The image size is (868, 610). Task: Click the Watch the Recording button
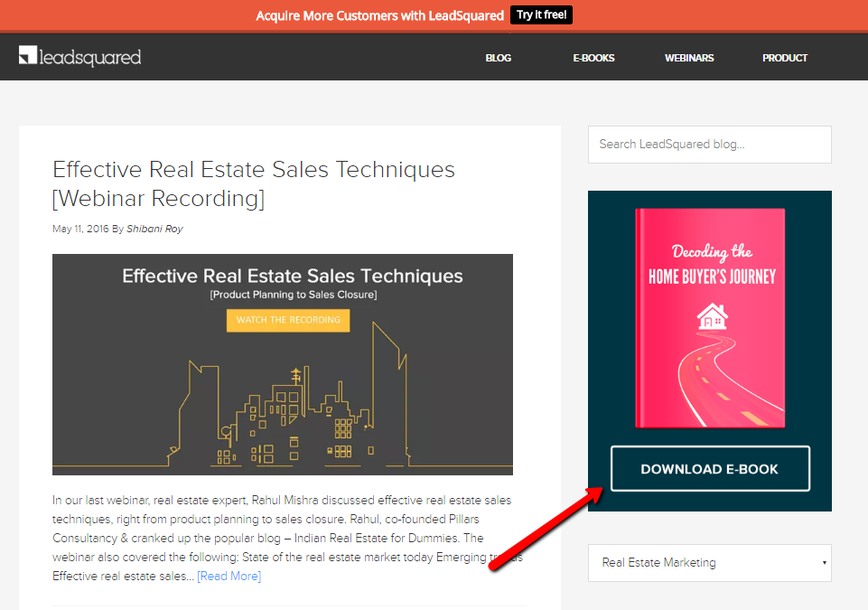click(x=288, y=320)
